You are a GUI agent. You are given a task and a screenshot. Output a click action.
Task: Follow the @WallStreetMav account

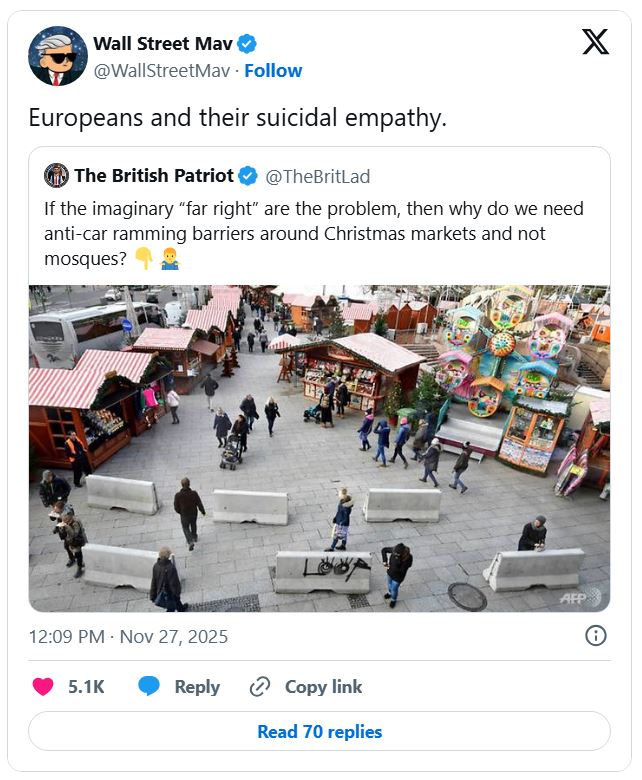(x=273, y=71)
